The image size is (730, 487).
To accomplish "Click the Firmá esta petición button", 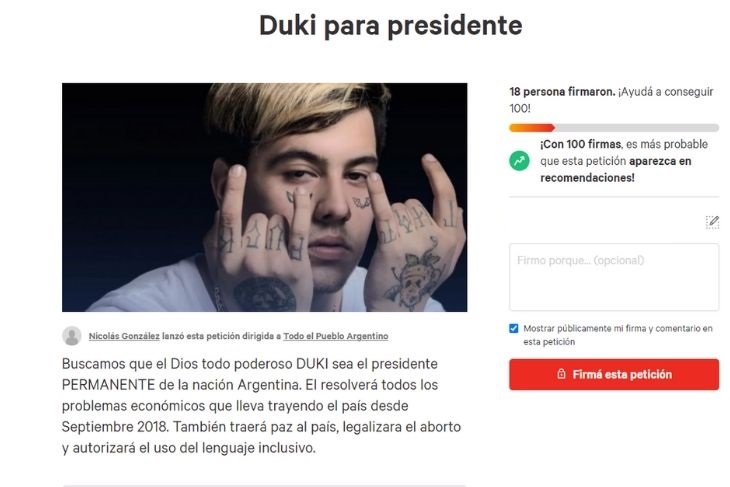I will pyautogui.click(x=614, y=374).
